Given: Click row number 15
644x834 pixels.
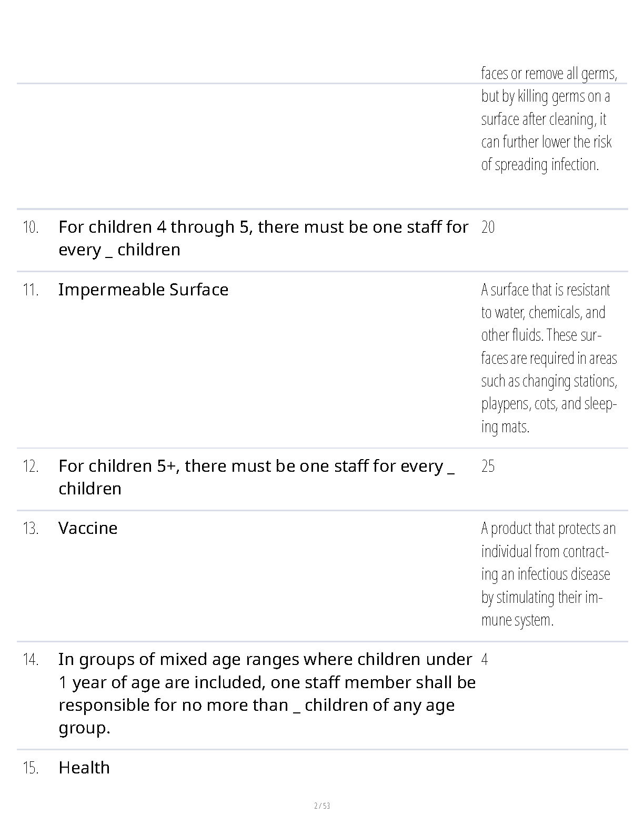Looking at the screenshot, I should [x=31, y=768].
